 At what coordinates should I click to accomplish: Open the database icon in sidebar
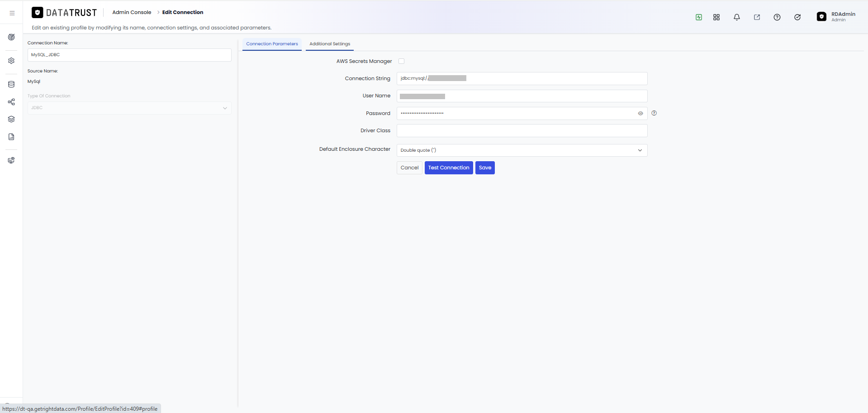[x=11, y=84]
